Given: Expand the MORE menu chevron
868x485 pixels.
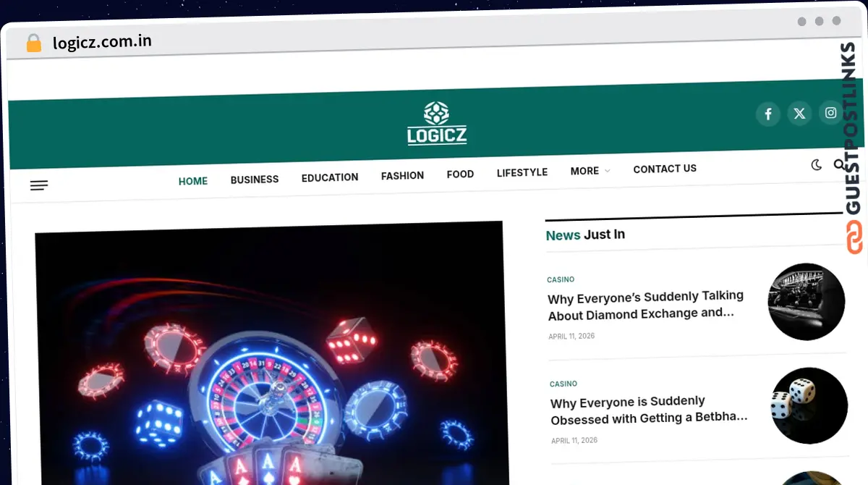Looking at the screenshot, I should [607, 171].
